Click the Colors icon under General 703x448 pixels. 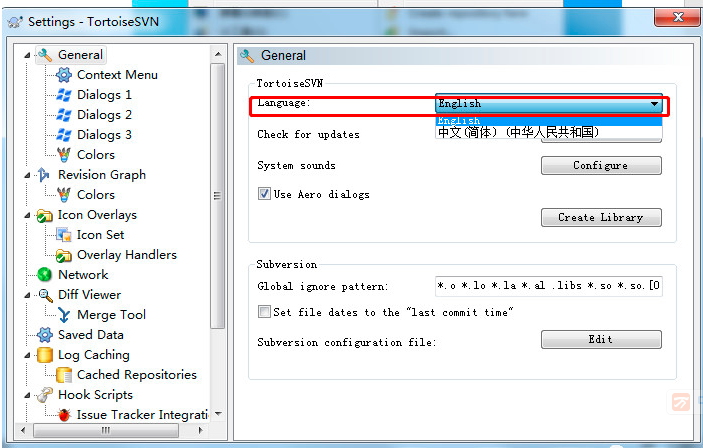click(x=64, y=155)
